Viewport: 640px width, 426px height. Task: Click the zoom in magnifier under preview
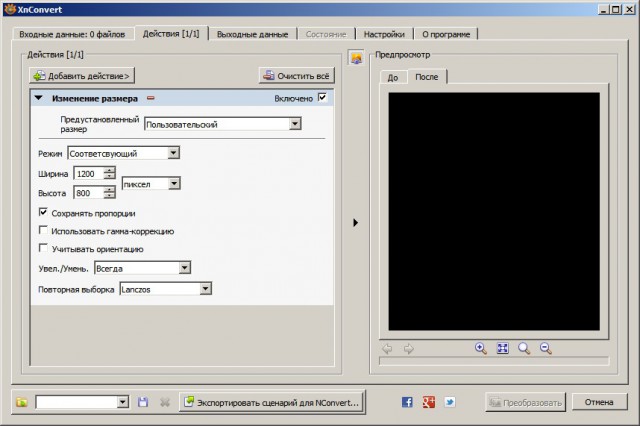coord(481,348)
